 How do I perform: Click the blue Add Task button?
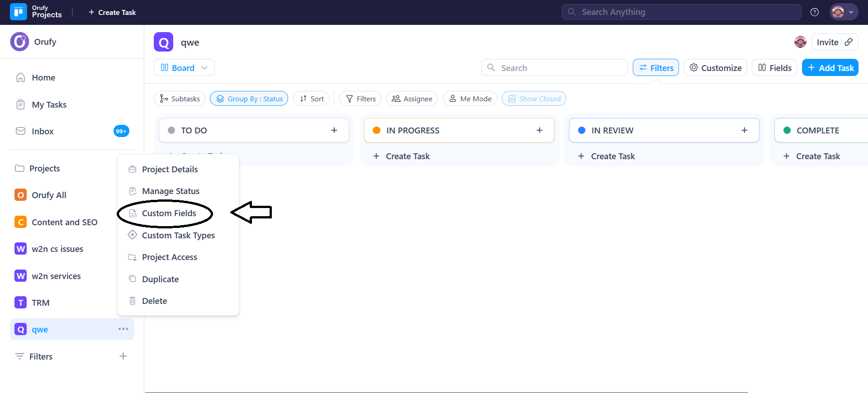point(830,68)
